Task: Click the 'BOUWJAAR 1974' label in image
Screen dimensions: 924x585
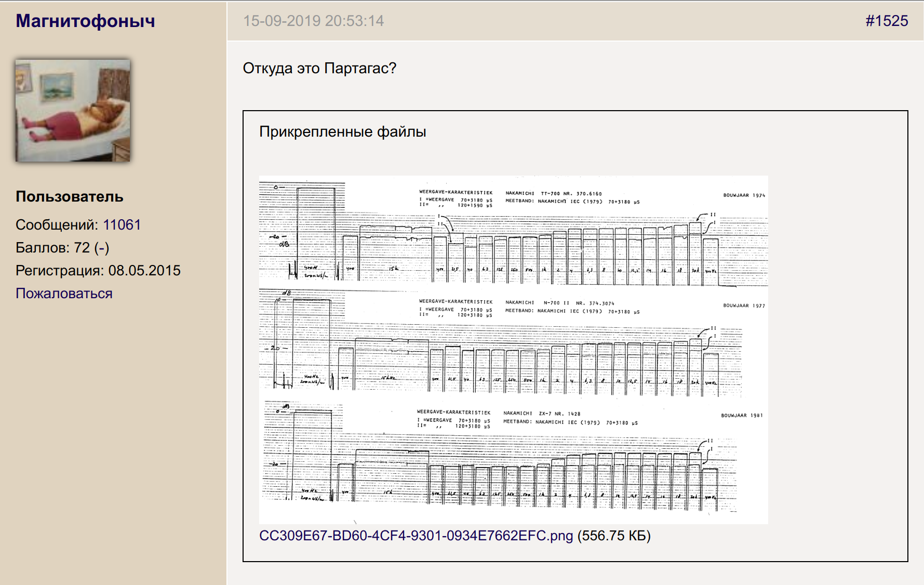Action: tap(744, 195)
